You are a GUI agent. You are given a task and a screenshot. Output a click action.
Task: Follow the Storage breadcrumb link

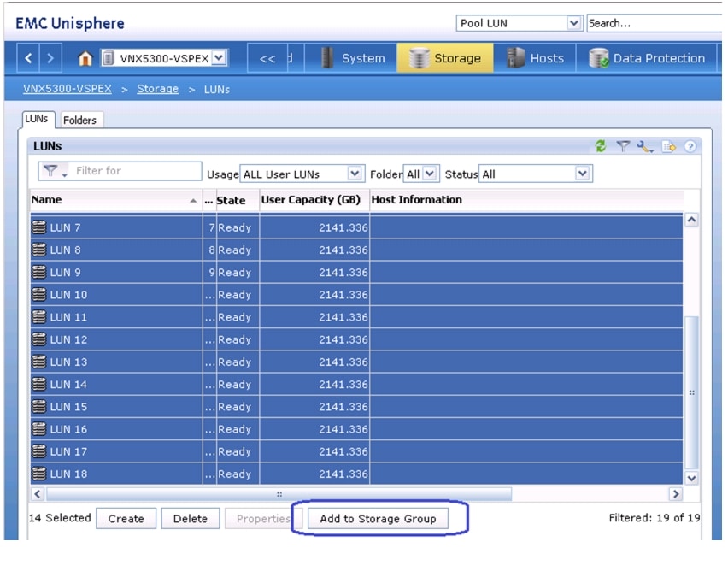157,89
